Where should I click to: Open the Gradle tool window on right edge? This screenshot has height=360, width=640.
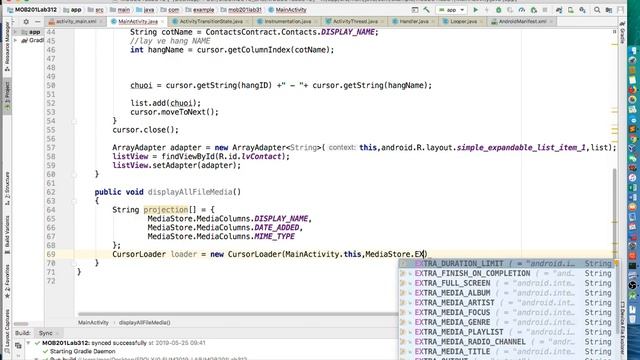tap(622, 32)
